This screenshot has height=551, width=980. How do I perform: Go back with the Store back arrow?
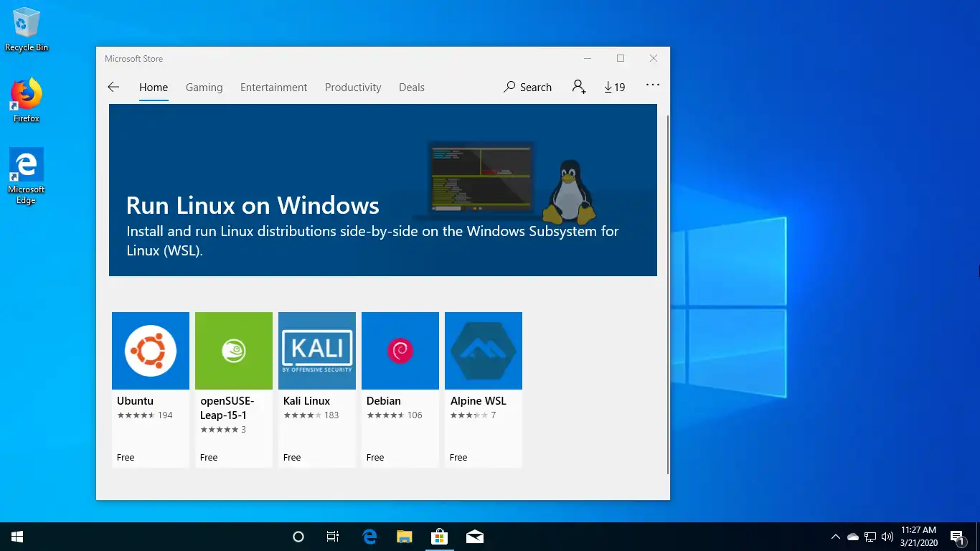(113, 87)
